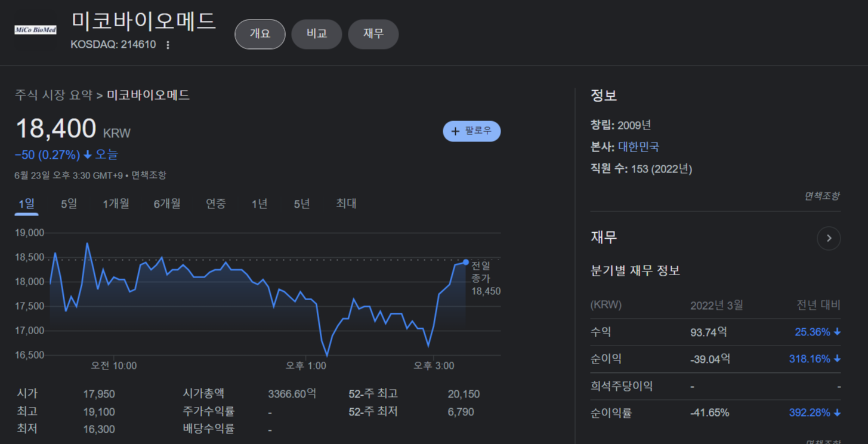868x444 pixels.
Task: Switch chart range to 5년
Action: click(x=302, y=204)
